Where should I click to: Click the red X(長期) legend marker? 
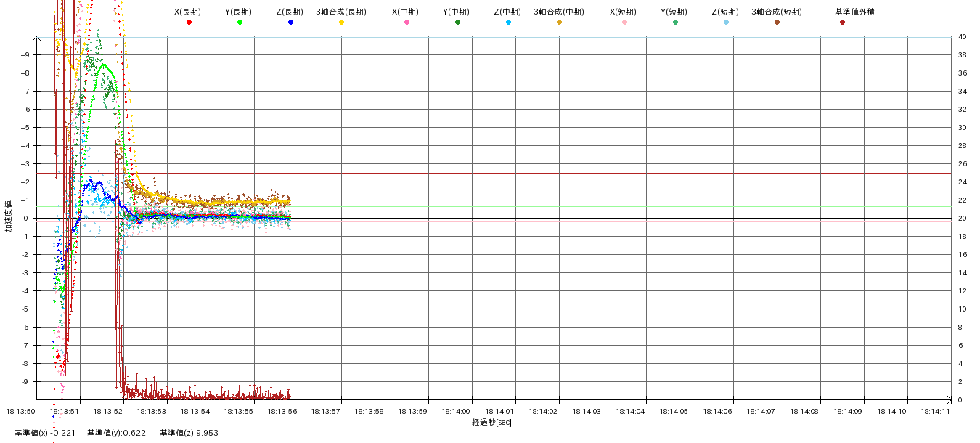coord(189,23)
